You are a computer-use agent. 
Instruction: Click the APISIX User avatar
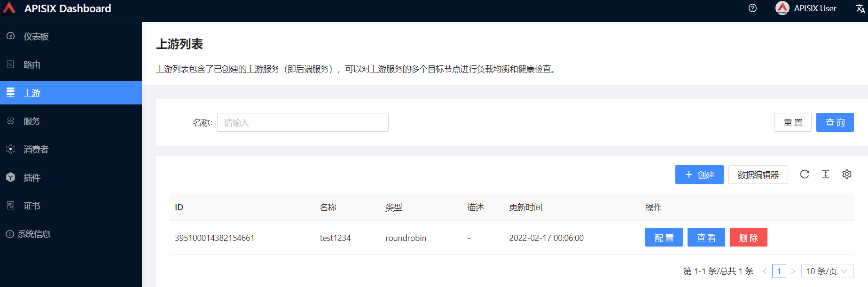coord(782,8)
